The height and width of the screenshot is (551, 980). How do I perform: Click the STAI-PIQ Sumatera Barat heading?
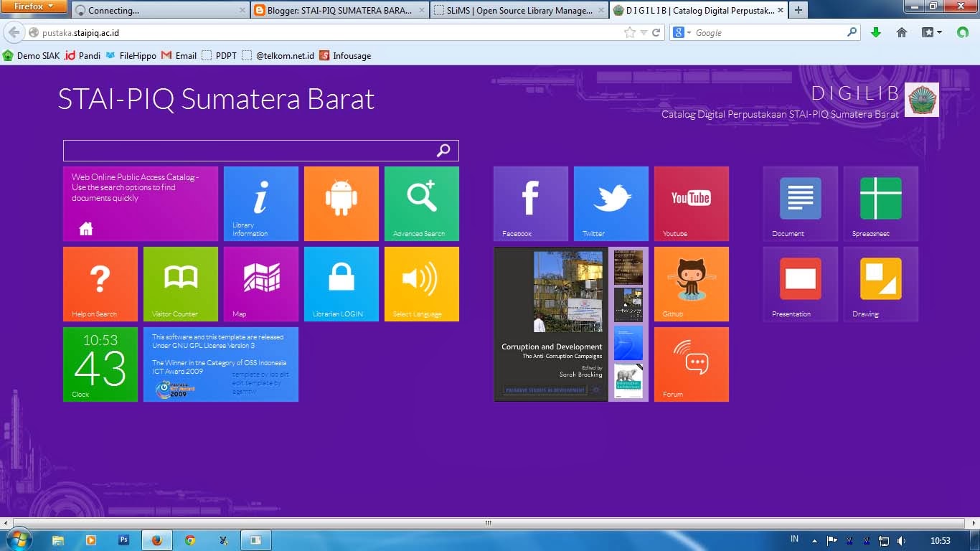[216, 99]
